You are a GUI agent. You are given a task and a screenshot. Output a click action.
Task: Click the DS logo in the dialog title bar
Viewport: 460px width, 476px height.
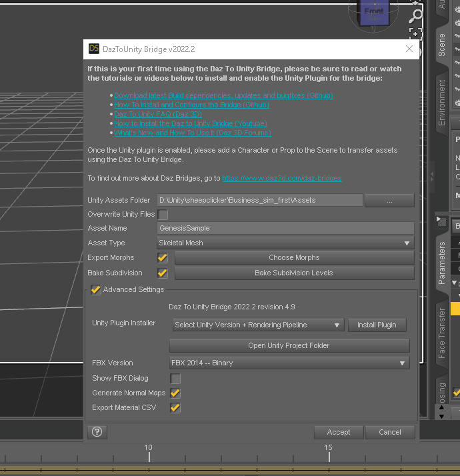pos(94,49)
